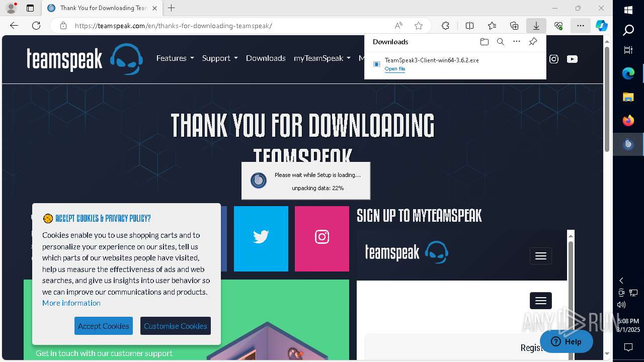Open Task View on taskbar
This screenshot has height=362, width=644.
(628, 50)
